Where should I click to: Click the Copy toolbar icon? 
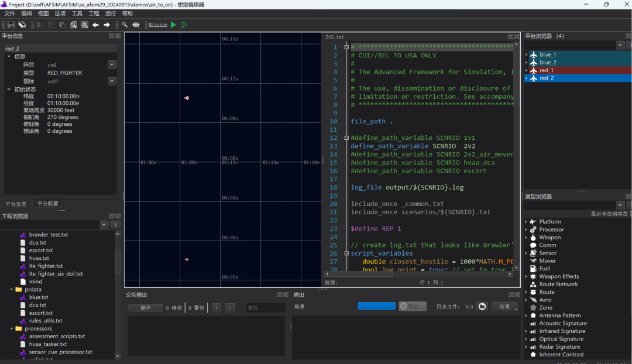point(51,25)
